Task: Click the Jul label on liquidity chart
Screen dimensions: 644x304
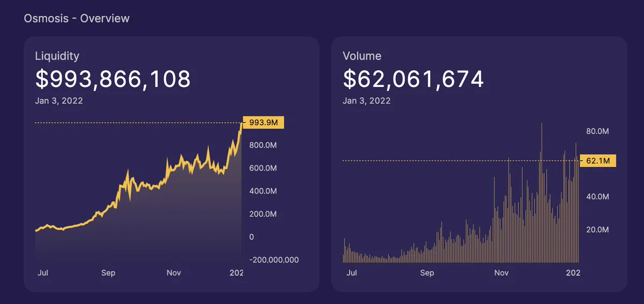Action: [43, 273]
